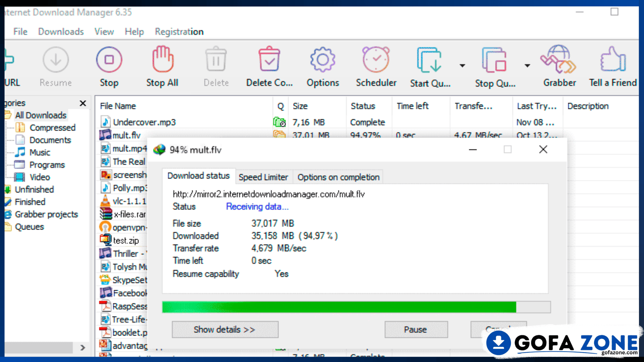Pause the mult.flv download
Screen dimensions: 644x362
click(x=416, y=329)
